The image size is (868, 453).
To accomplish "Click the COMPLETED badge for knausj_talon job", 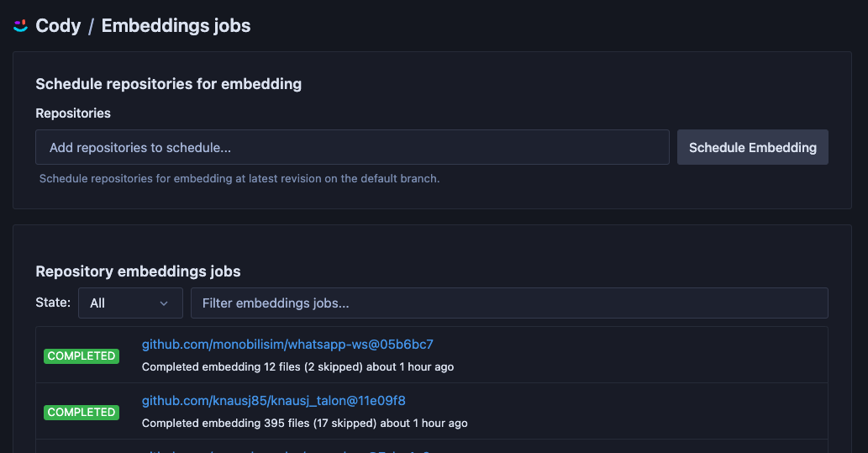I will pos(82,413).
